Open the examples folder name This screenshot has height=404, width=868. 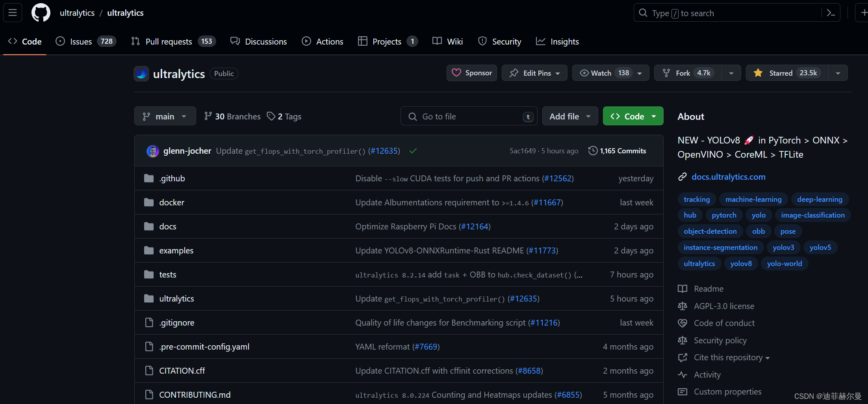click(x=176, y=250)
